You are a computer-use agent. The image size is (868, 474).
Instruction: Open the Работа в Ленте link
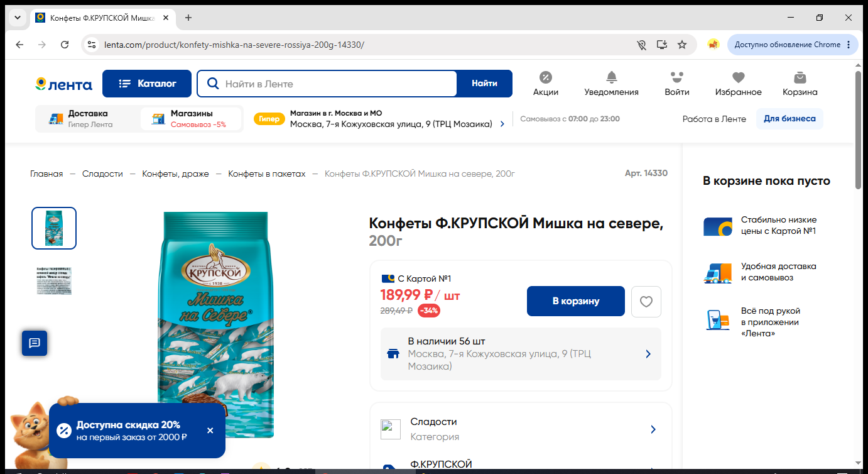714,119
